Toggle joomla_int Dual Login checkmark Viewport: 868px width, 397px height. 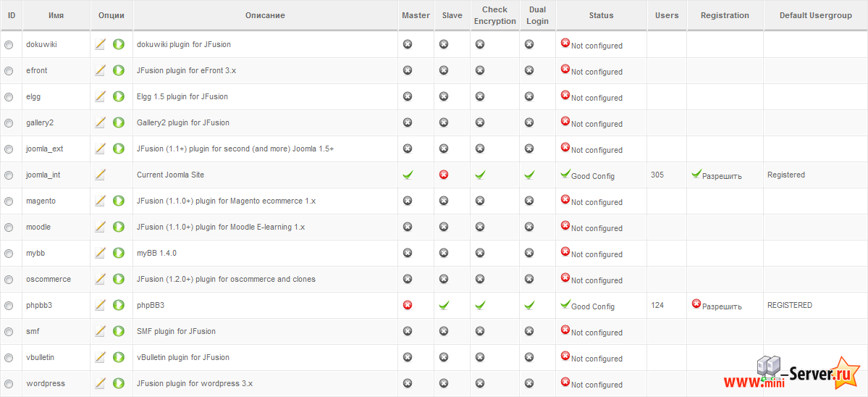(529, 175)
